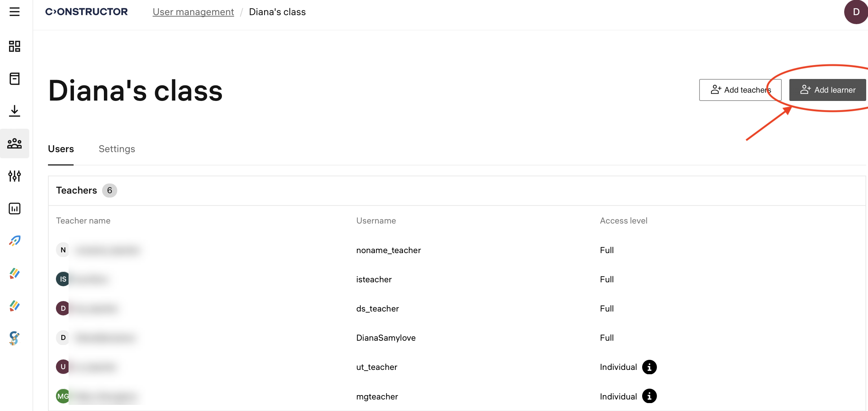Click the Add learner button
This screenshot has height=411, width=868.
coord(828,90)
